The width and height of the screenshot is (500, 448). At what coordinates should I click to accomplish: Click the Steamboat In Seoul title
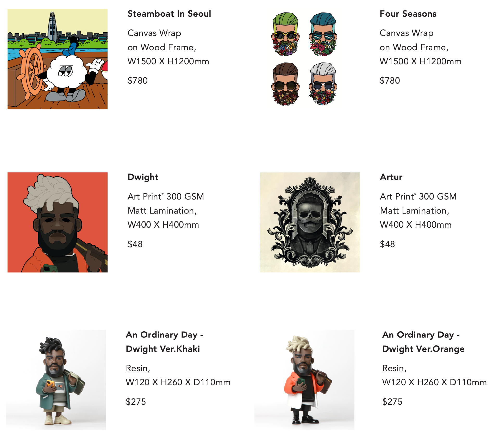pos(169,14)
